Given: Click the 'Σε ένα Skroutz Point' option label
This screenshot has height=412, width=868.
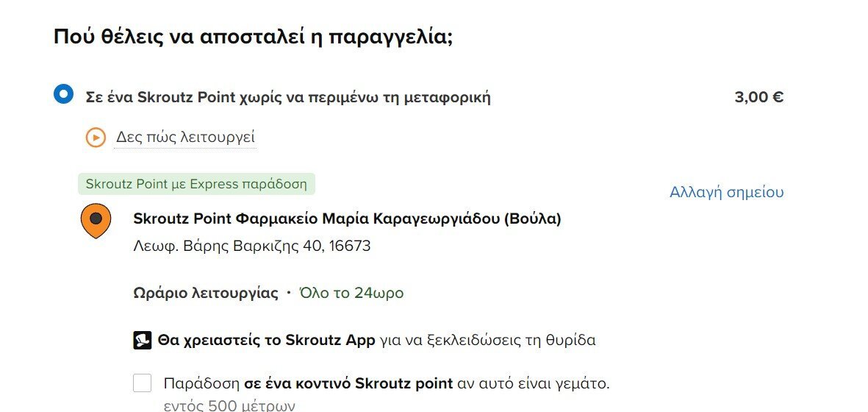Looking at the screenshot, I should coord(288,97).
